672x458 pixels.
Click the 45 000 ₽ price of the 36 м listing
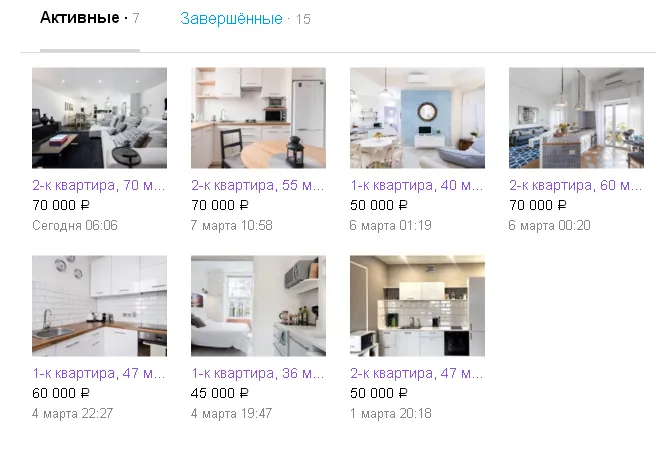point(220,393)
